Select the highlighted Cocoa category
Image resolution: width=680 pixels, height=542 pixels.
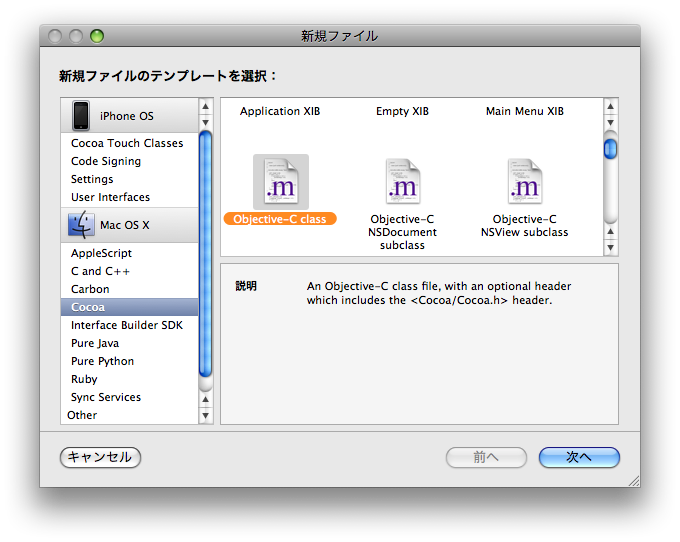130,307
